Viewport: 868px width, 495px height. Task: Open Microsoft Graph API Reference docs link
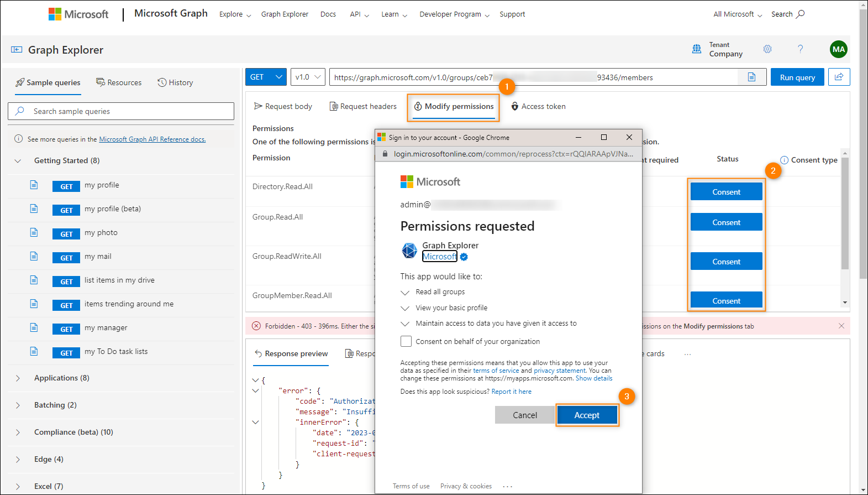[152, 139]
